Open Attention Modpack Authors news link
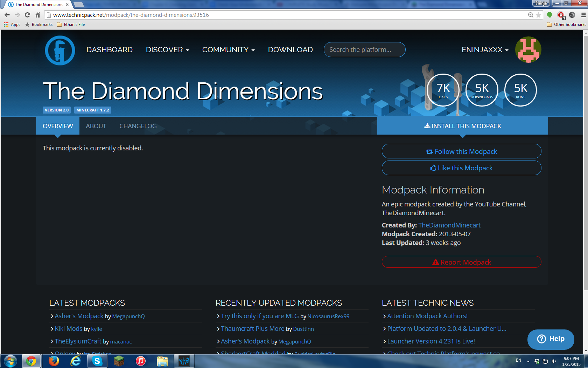Image resolution: width=588 pixels, height=368 pixels. (427, 316)
